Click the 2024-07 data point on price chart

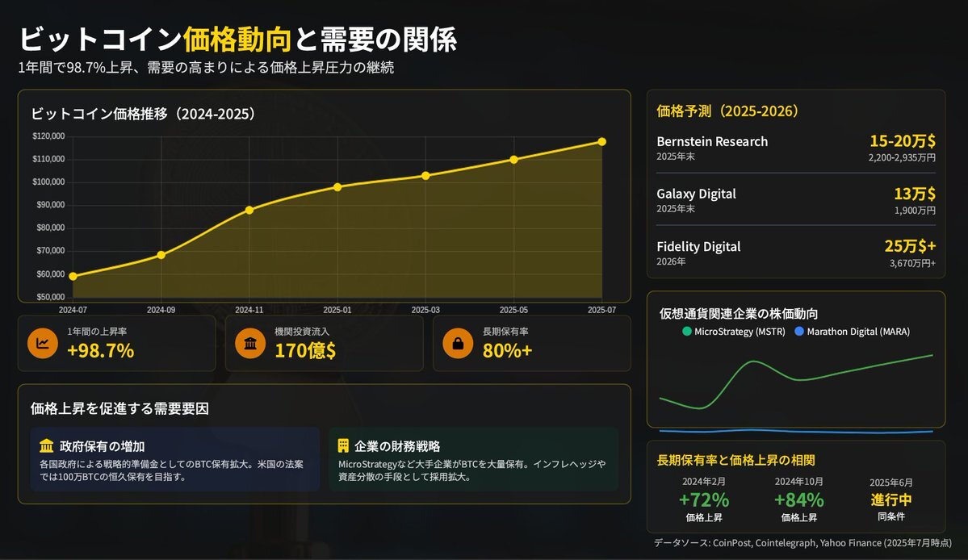point(73,276)
